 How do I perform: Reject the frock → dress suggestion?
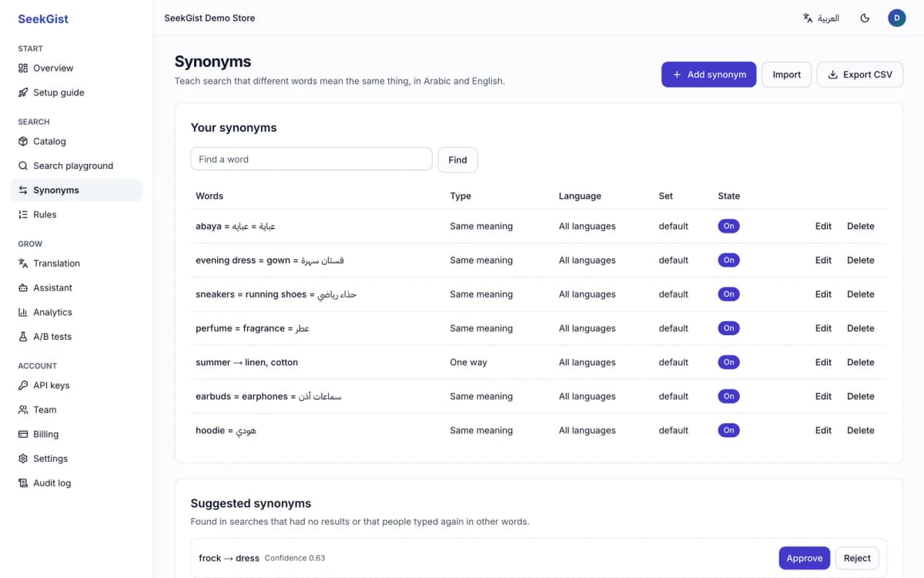click(x=857, y=558)
